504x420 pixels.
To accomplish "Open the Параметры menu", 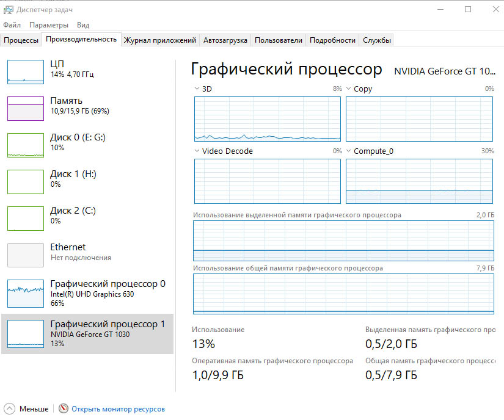I will click(x=49, y=25).
